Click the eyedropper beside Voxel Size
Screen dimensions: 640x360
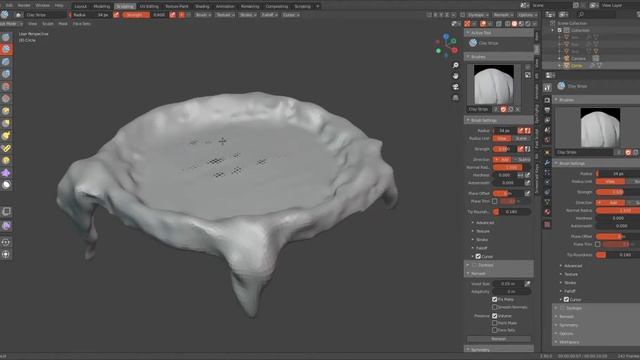coord(527,284)
